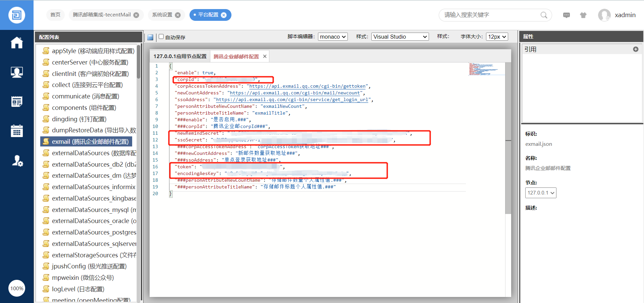Open the user settings sidebar icon
644x303 pixels.
coord(17,161)
